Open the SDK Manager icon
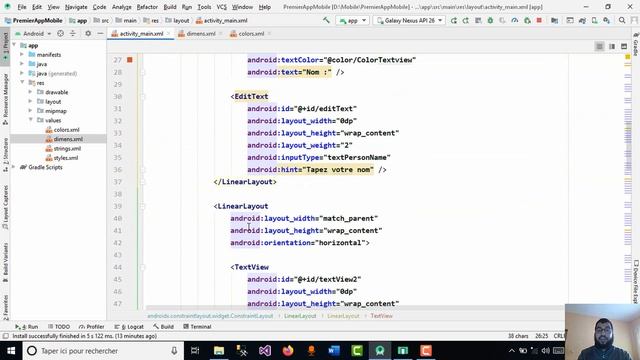 [607, 20]
